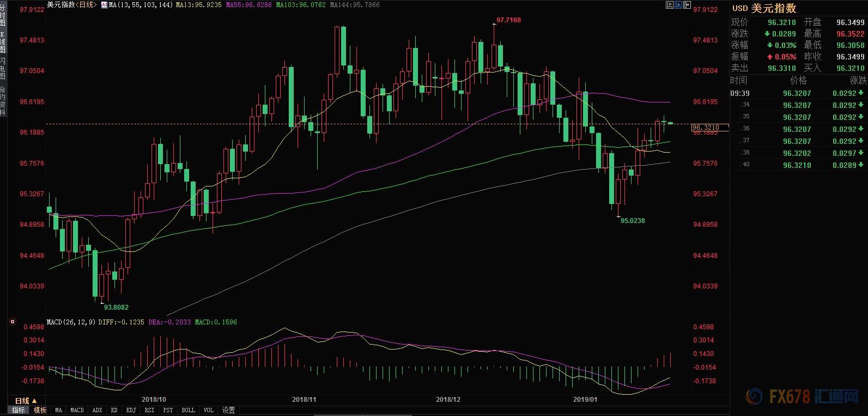The width and height of the screenshot is (868, 416).
Task: Expand the 日线 period selector
Action: pos(26,401)
